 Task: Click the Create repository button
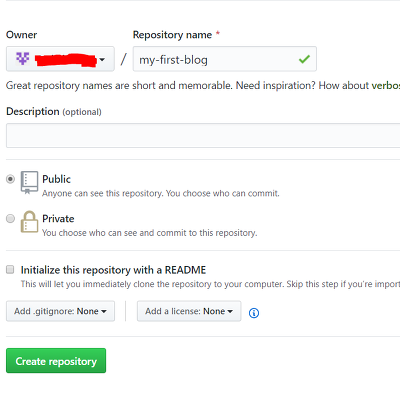(56, 361)
